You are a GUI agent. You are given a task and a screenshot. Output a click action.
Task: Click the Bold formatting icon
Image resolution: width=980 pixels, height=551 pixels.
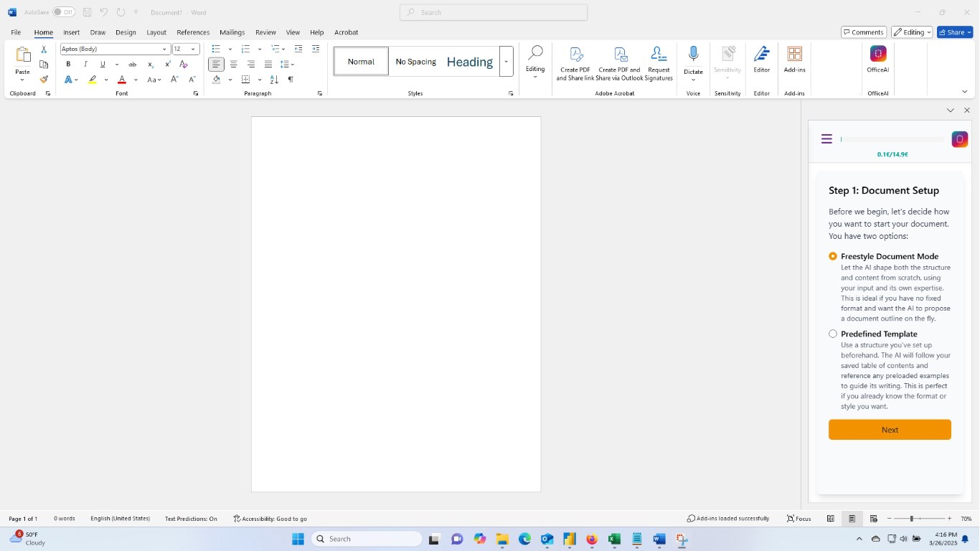pyautogui.click(x=68, y=64)
